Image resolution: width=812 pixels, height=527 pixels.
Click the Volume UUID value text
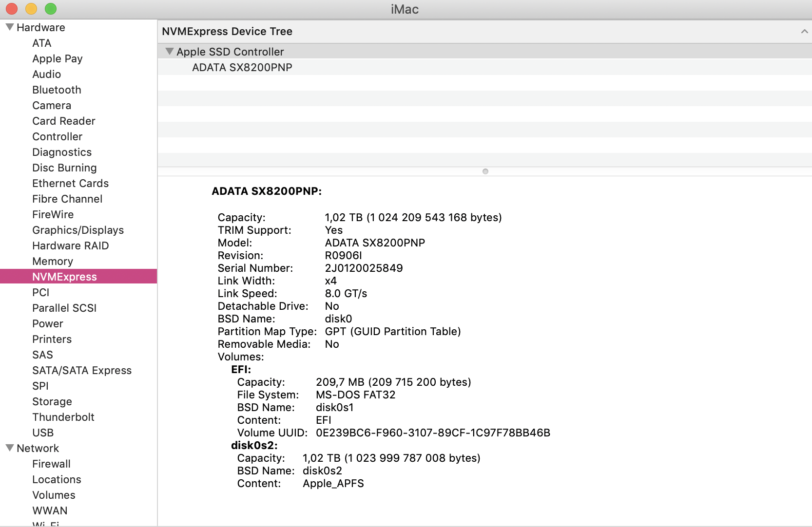click(x=433, y=433)
